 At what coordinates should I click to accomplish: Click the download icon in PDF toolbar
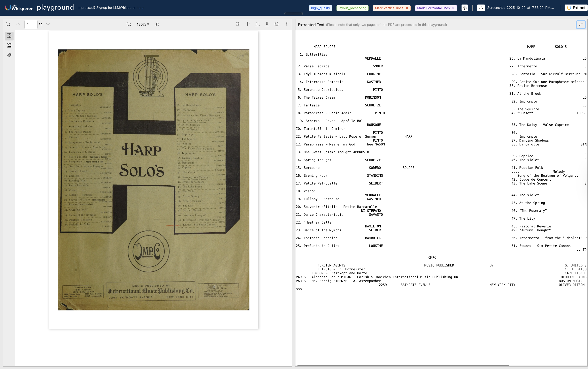click(x=267, y=24)
